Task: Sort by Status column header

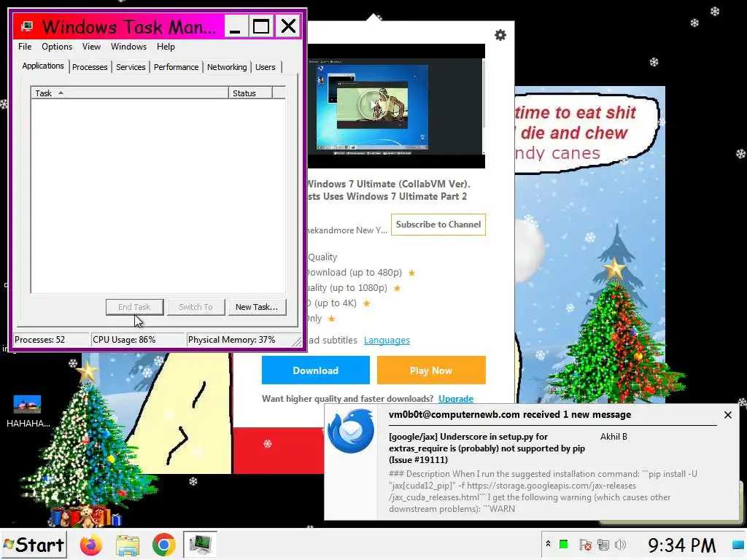Action: click(250, 93)
